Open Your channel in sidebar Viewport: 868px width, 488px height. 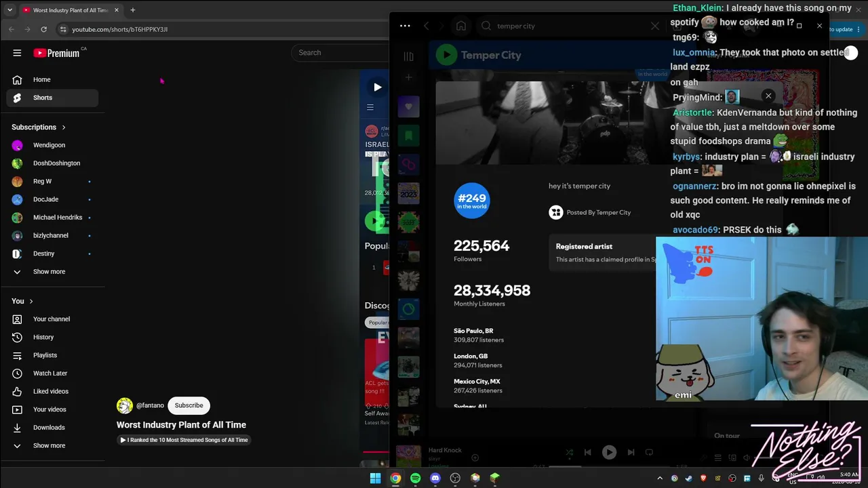click(52, 319)
